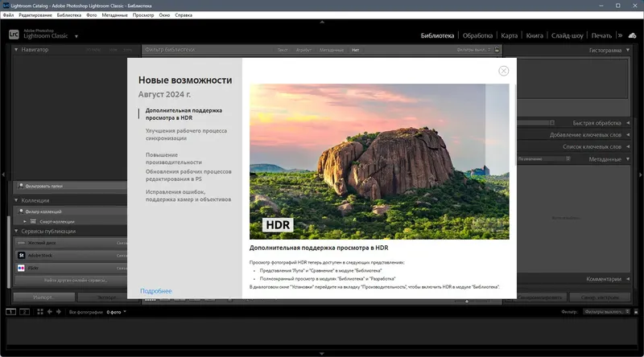Screen dimensions: 644x357
Task: Click the Flickr dots icon
Action: (x=22, y=268)
